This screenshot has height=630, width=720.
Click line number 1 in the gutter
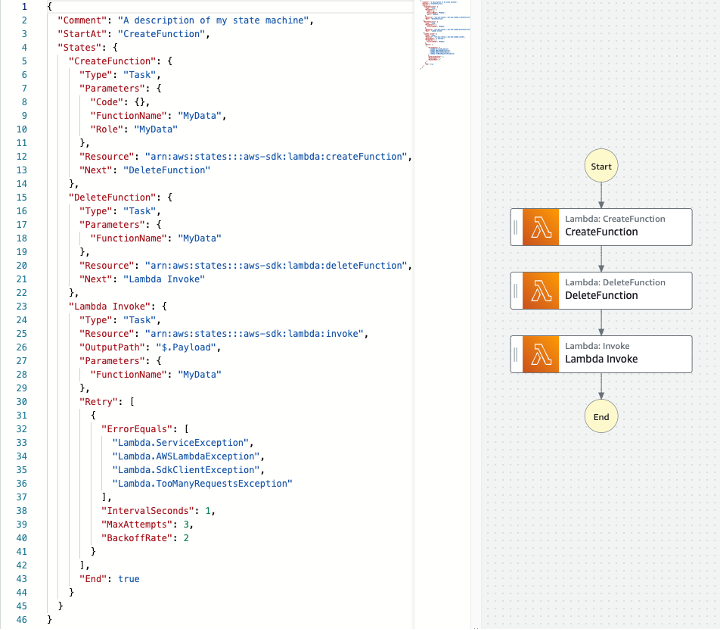click(x=24, y=6)
